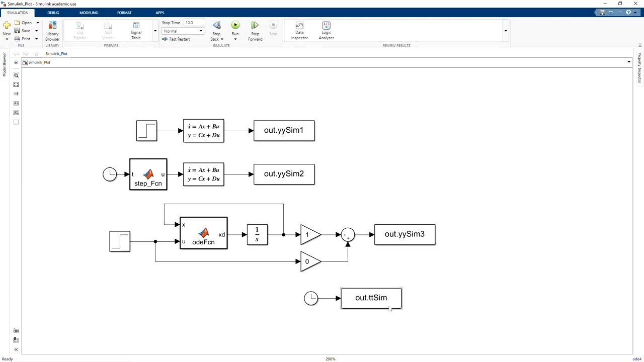Select the Zoom tool in the left palette
The height and width of the screenshot is (362, 644).
(x=16, y=75)
